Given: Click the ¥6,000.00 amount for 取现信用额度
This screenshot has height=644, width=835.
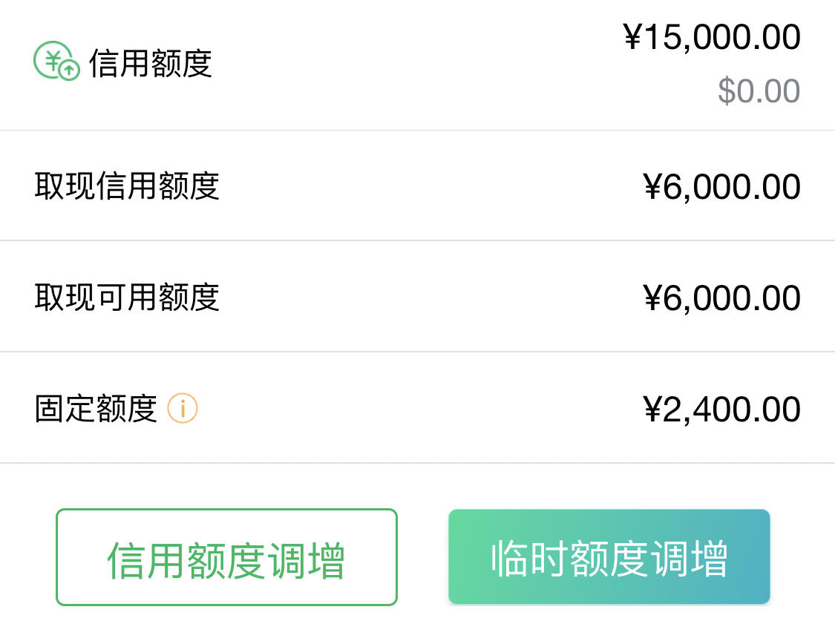Looking at the screenshot, I should [x=722, y=187].
